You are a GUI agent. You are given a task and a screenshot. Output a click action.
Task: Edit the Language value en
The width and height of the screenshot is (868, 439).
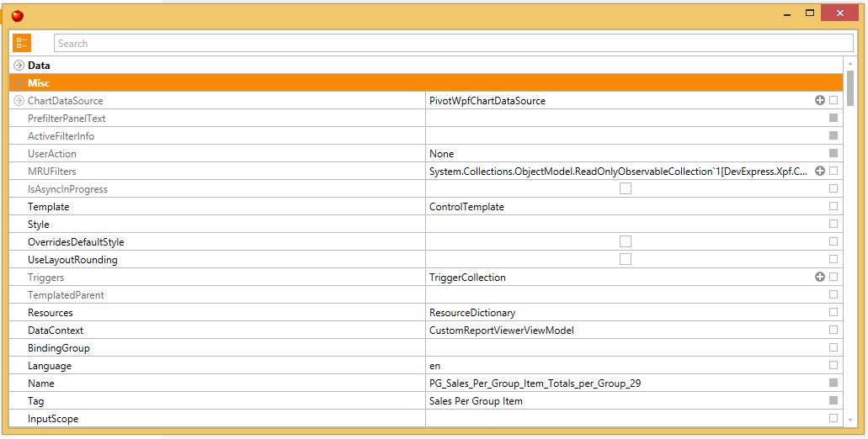[x=435, y=366]
